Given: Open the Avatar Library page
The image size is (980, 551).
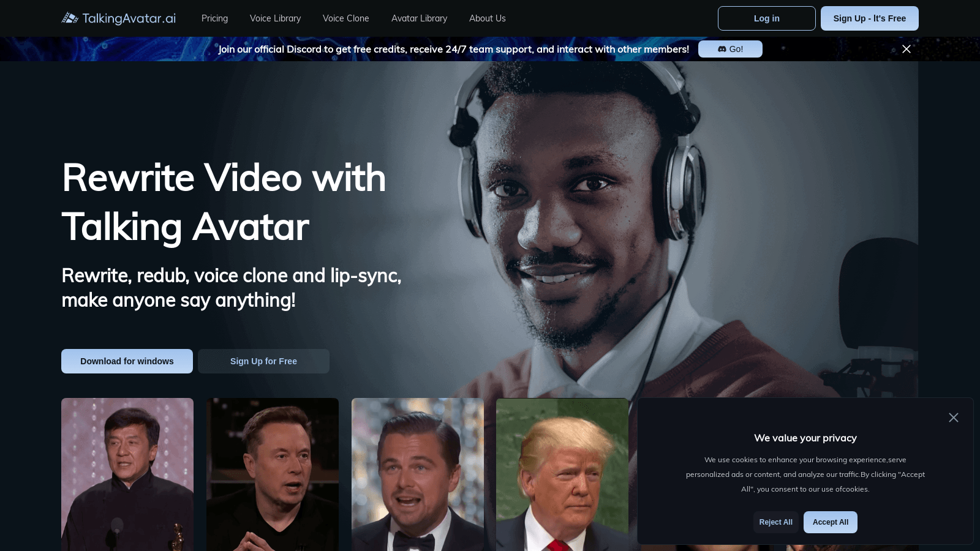Looking at the screenshot, I should [419, 18].
